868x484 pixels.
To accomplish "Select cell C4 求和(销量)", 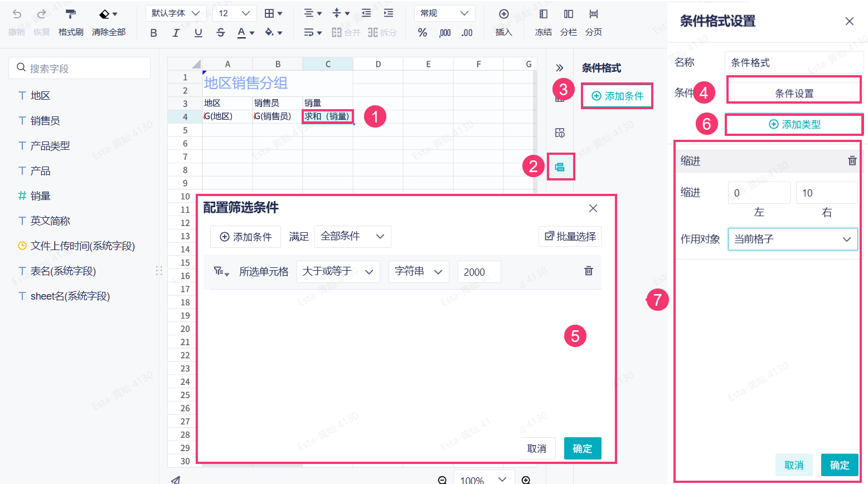I will 328,116.
